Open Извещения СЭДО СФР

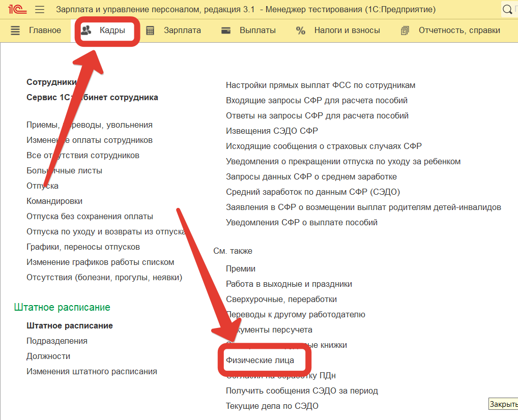click(272, 131)
